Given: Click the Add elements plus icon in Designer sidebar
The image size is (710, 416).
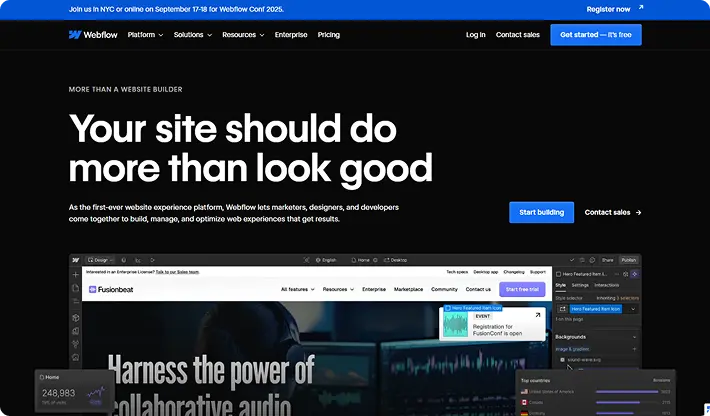Looking at the screenshot, I should (76, 275).
